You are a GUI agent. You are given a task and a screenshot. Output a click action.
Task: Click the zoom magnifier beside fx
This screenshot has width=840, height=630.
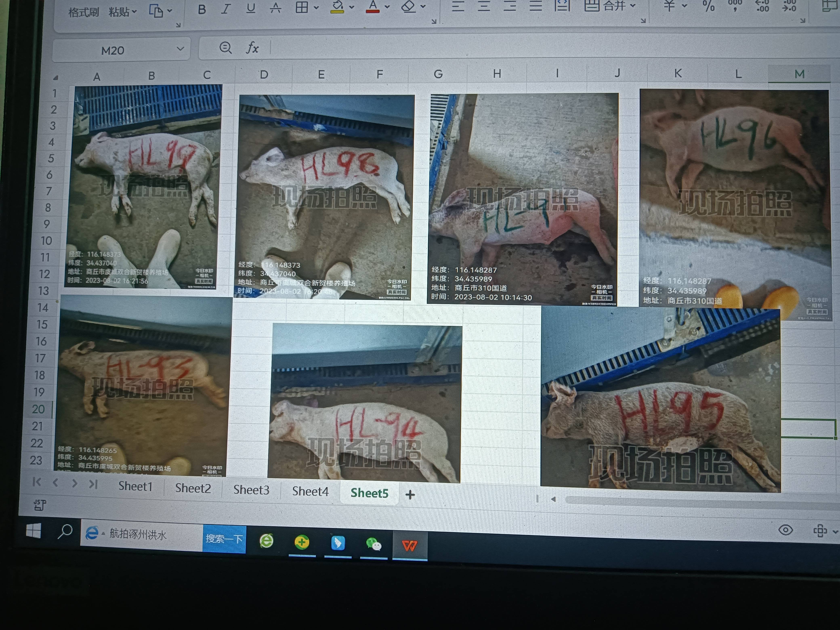coord(226,48)
